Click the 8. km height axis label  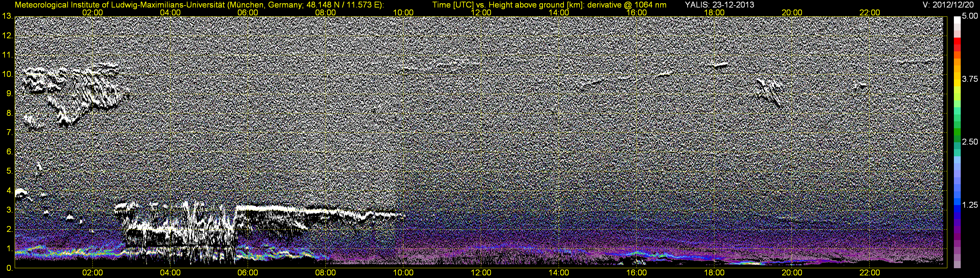coord(9,113)
